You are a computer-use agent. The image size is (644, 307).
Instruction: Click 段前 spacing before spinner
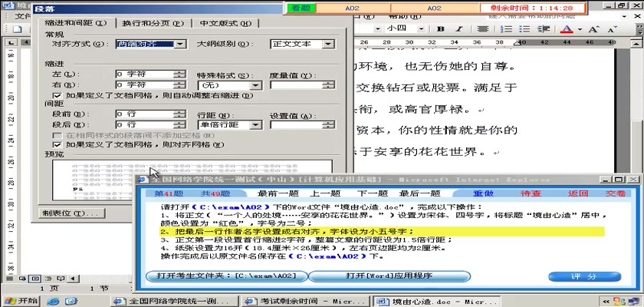(x=179, y=114)
